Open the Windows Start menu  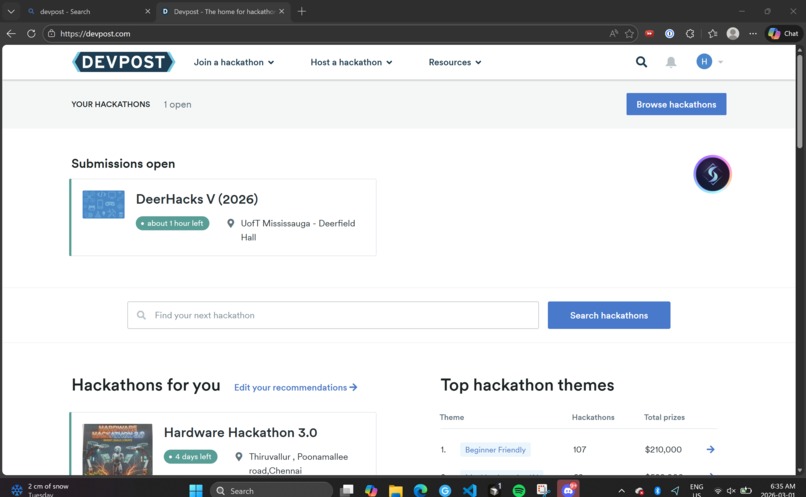click(196, 490)
